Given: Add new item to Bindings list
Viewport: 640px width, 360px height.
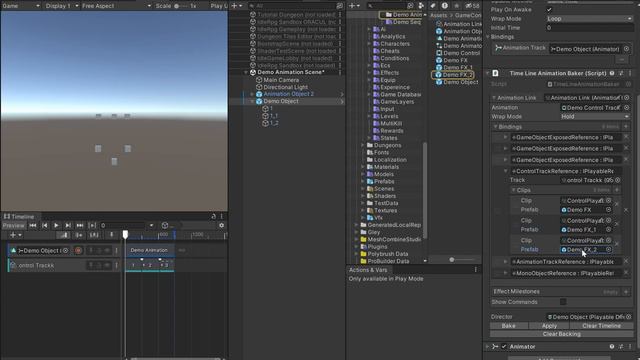Looking at the screenshot, I should click(x=626, y=127).
